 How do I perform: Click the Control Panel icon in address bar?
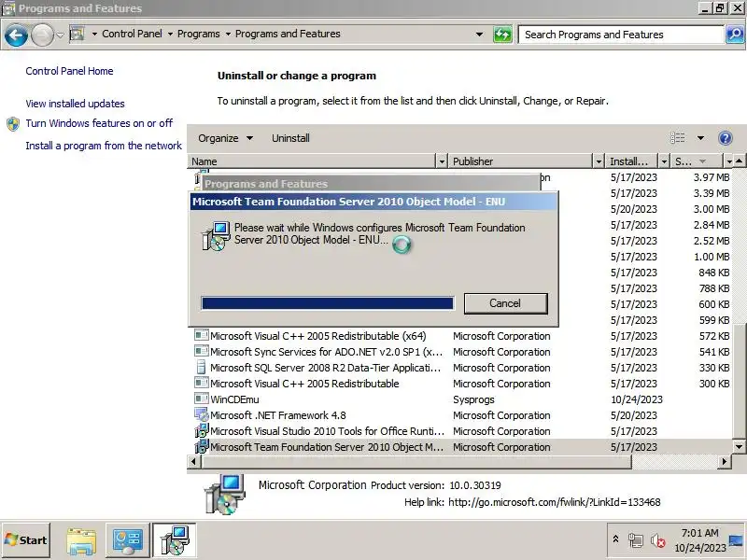click(x=77, y=34)
